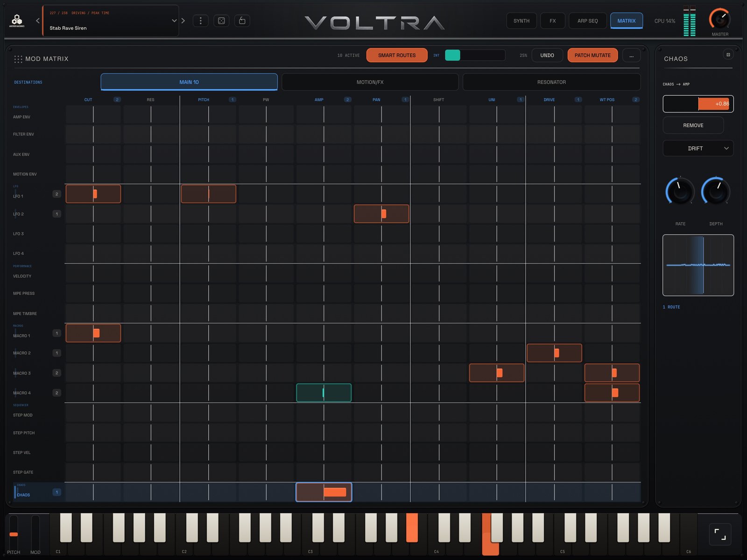Select the VELOCITY source row label
The height and width of the screenshot is (560, 747).
click(22, 276)
